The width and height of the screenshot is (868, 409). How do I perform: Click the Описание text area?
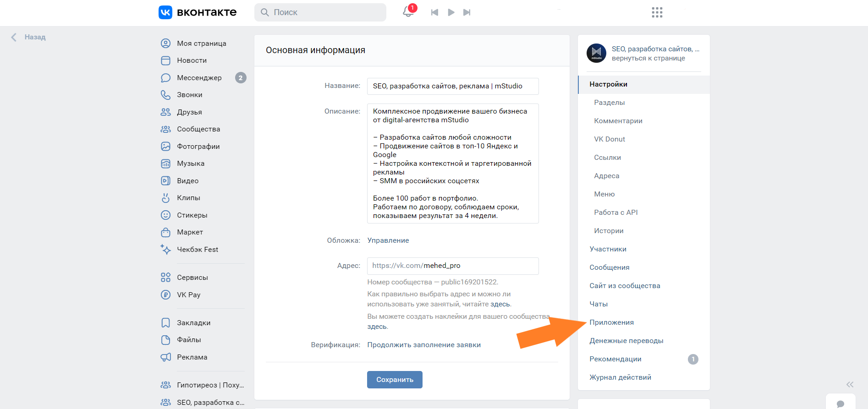(453, 164)
